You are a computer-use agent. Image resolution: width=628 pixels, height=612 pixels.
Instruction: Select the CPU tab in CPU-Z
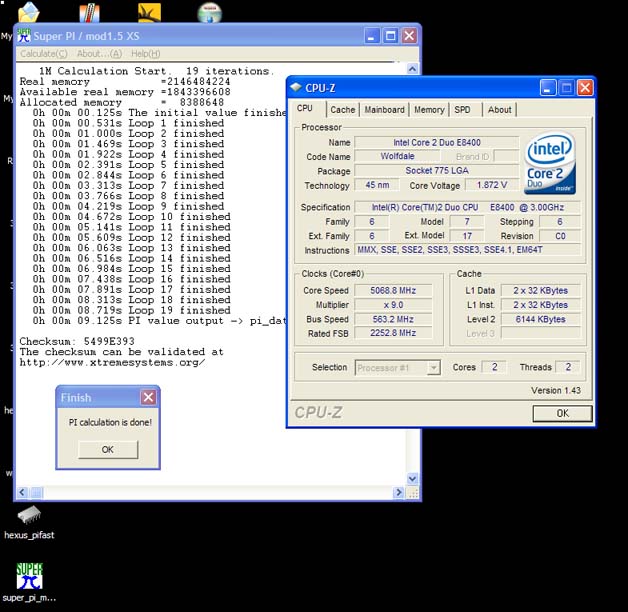[x=305, y=109]
